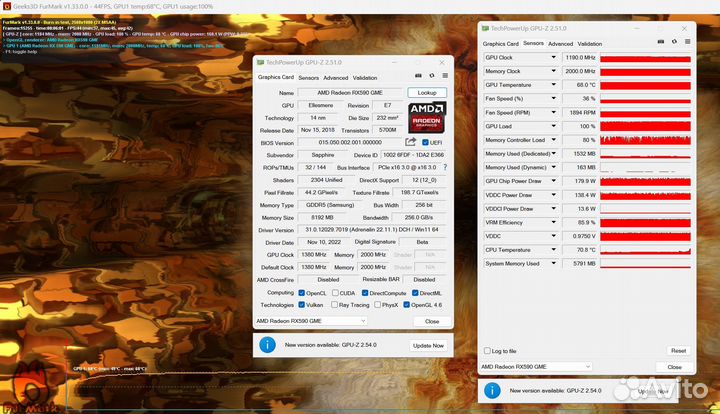The width and height of the screenshot is (720, 414).
Task: Click the screenshot camera icon in Graphics Card window
Action: pyautogui.click(x=418, y=76)
